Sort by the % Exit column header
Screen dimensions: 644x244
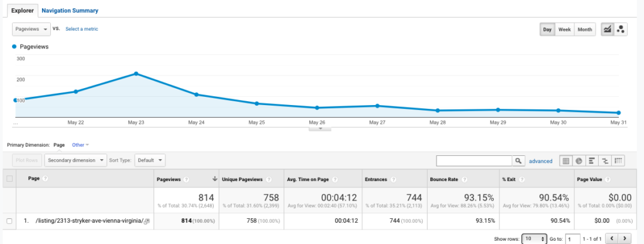pos(509,179)
